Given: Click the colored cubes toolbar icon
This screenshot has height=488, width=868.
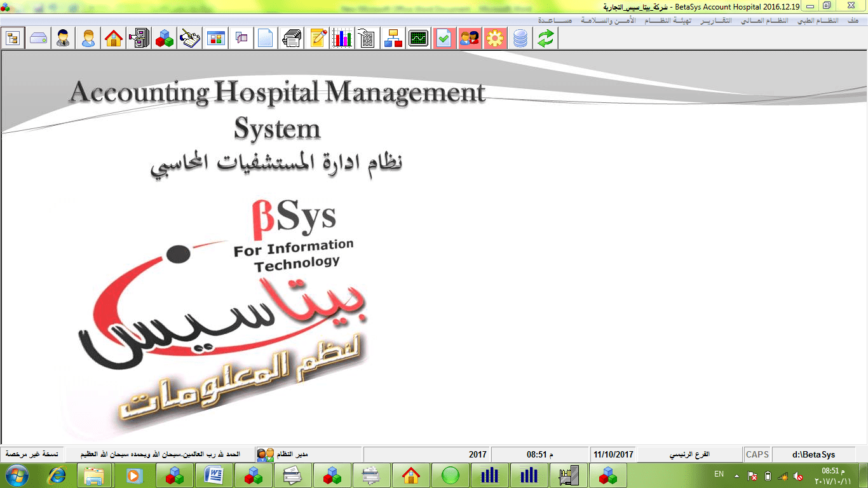Looking at the screenshot, I should 165,38.
